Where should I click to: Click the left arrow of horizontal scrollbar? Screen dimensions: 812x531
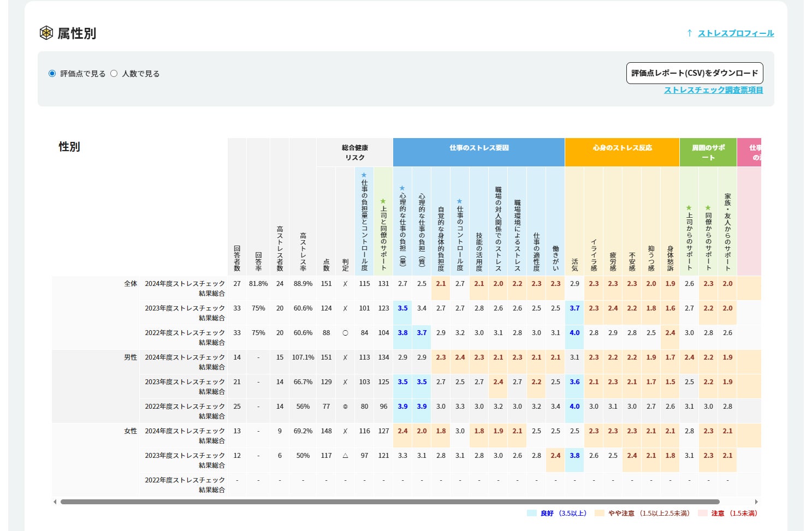coord(55,502)
